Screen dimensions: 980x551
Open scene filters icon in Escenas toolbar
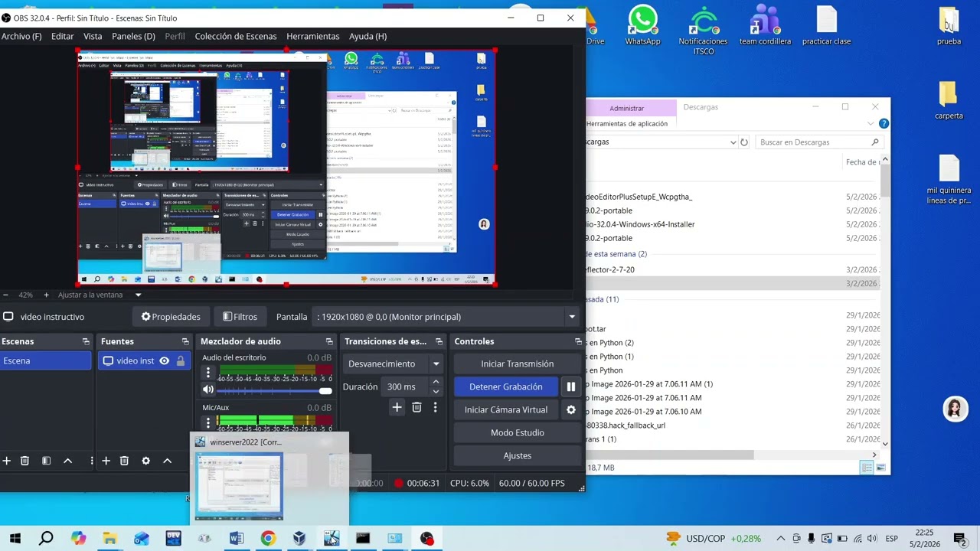pyautogui.click(x=46, y=461)
